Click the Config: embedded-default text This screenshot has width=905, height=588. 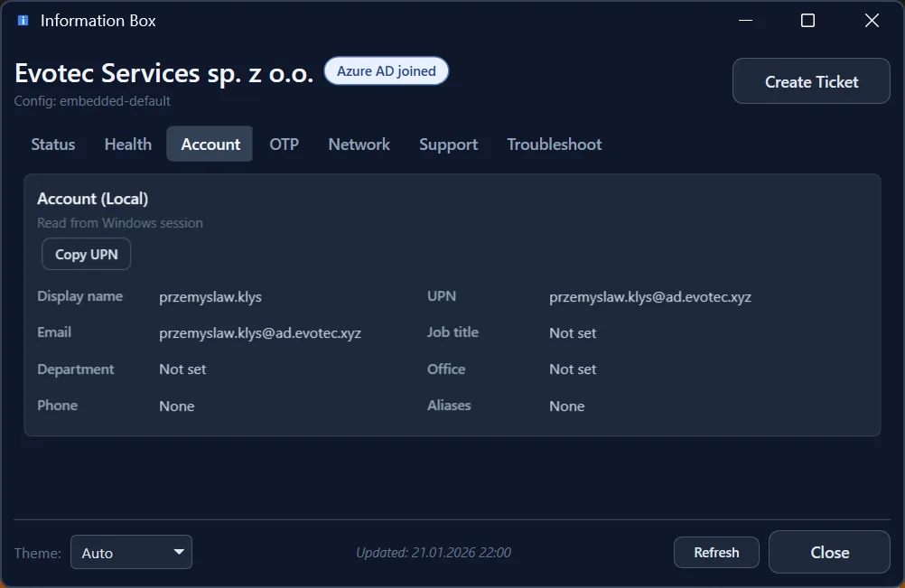coord(92,101)
